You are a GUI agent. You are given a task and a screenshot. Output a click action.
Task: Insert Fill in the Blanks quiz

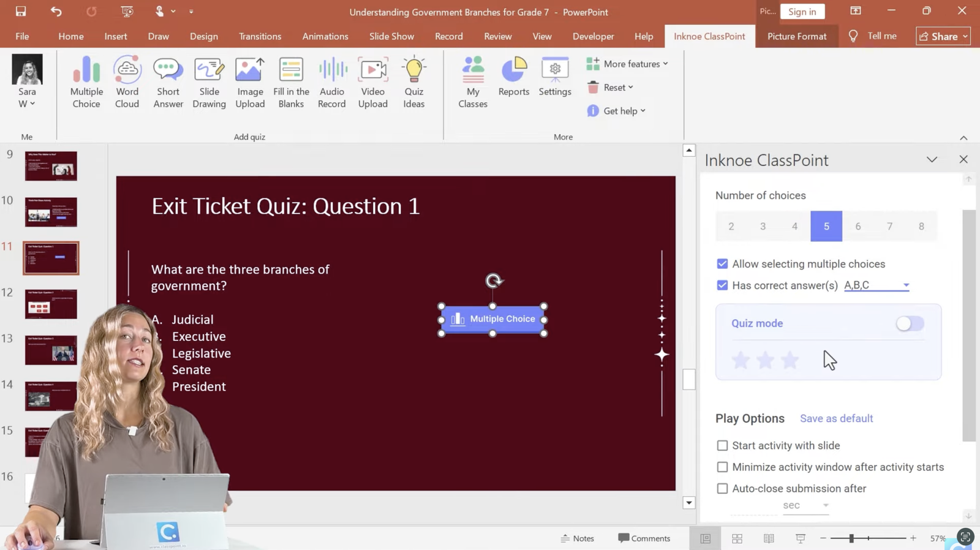(x=291, y=82)
